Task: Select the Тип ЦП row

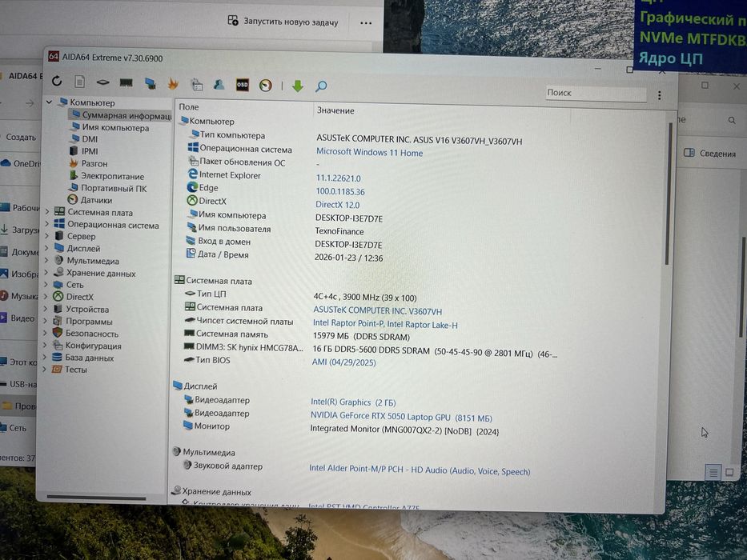Action: click(300, 295)
